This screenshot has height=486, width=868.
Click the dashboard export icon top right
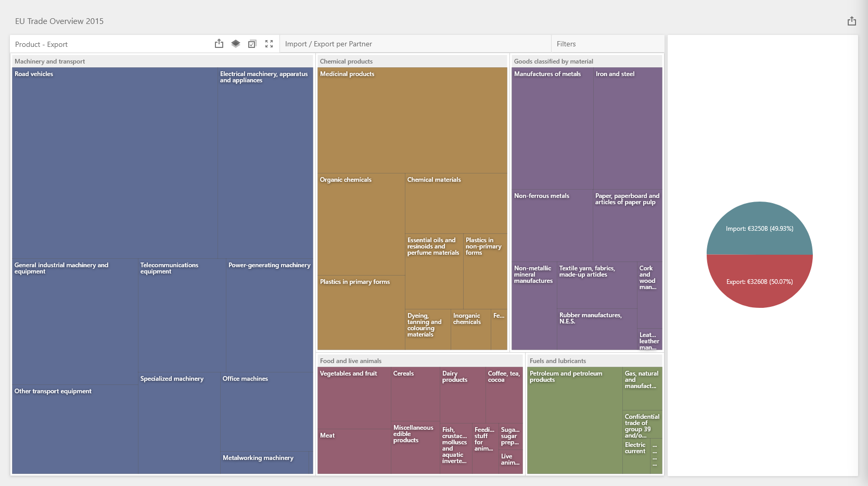[x=851, y=21]
